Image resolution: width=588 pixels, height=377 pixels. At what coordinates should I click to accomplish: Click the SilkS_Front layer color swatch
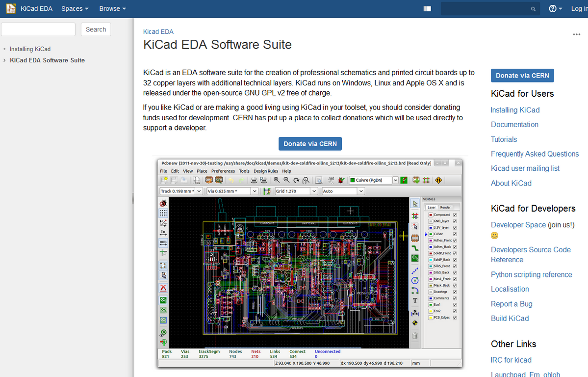431,266
